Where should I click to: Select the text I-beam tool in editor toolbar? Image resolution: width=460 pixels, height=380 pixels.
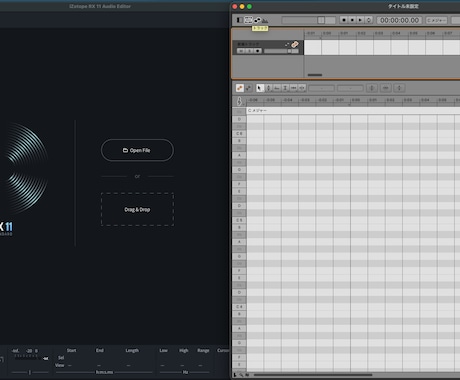tap(285, 88)
